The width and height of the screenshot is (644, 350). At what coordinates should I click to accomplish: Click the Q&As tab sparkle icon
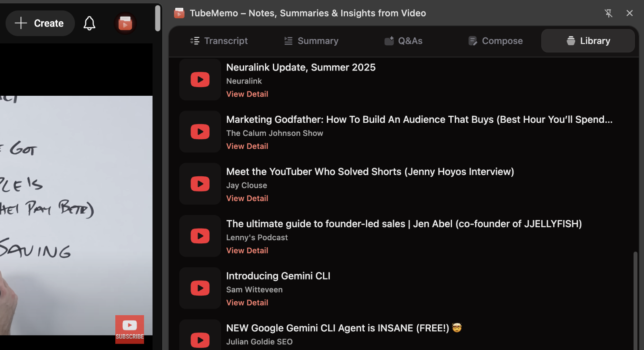coord(389,41)
